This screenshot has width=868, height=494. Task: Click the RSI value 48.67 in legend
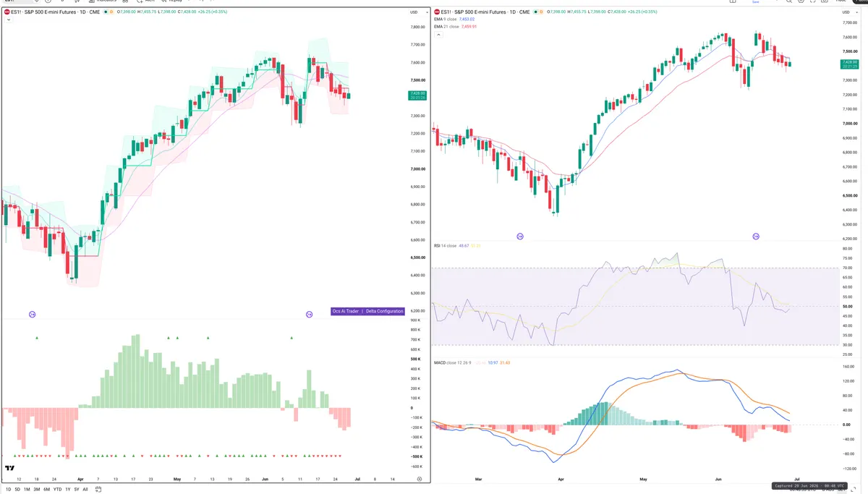(x=464, y=246)
